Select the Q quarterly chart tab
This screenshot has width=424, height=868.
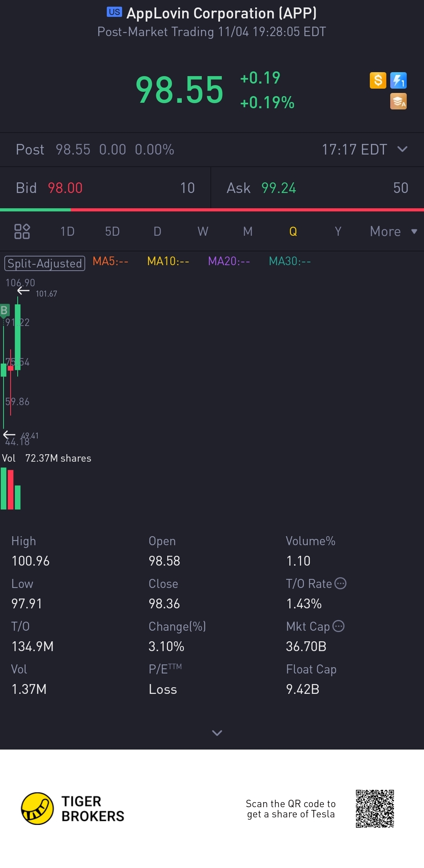click(293, 231)
